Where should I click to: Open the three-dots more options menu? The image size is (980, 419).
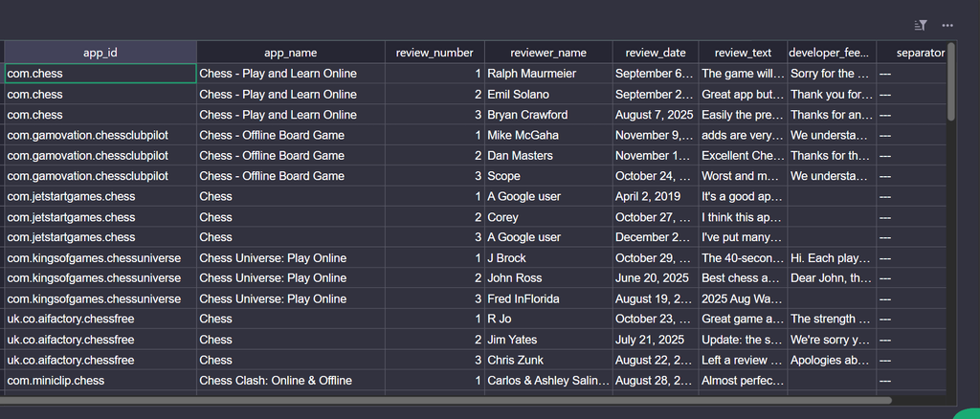pos(947,25)
